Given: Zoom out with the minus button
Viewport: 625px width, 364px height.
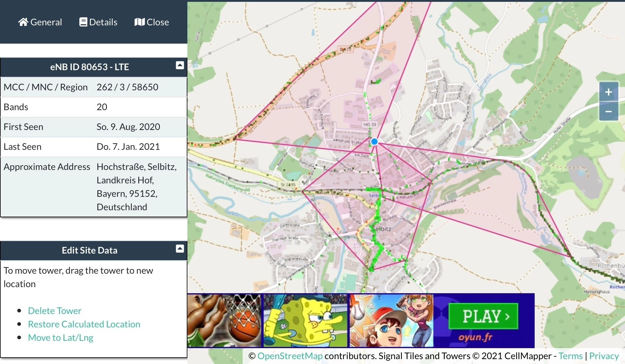Looking at the screenshot, I should coord(608,111).
